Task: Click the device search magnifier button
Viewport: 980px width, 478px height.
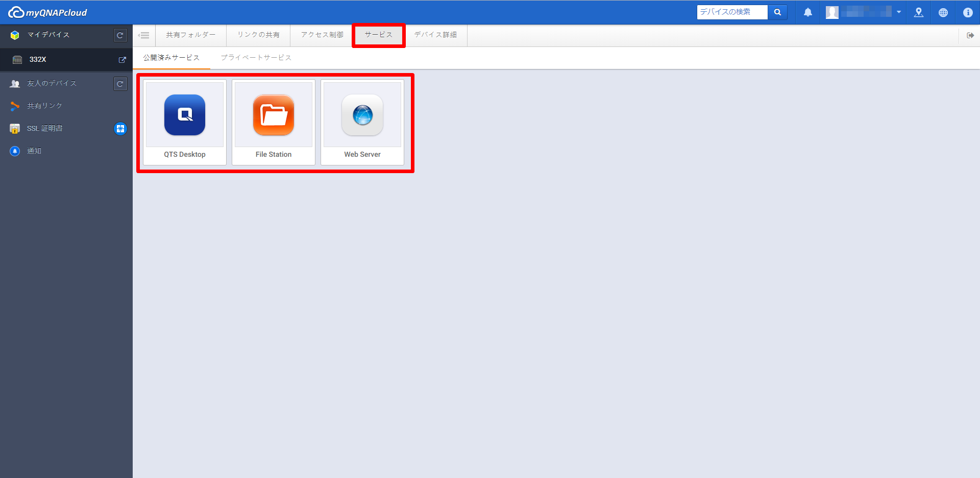Action: (x=777, y=12)
